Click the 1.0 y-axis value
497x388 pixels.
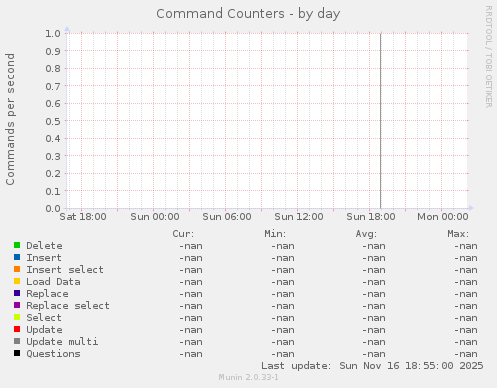click(53, 33)
